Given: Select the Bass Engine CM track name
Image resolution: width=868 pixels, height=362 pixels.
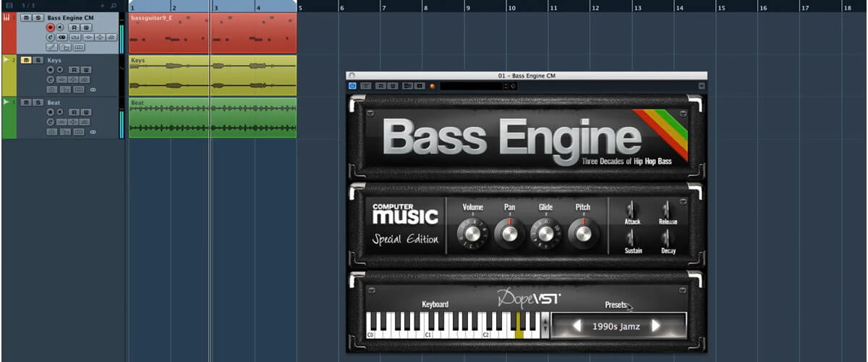Looking at the screenshot, I should (x=70, y=17).
